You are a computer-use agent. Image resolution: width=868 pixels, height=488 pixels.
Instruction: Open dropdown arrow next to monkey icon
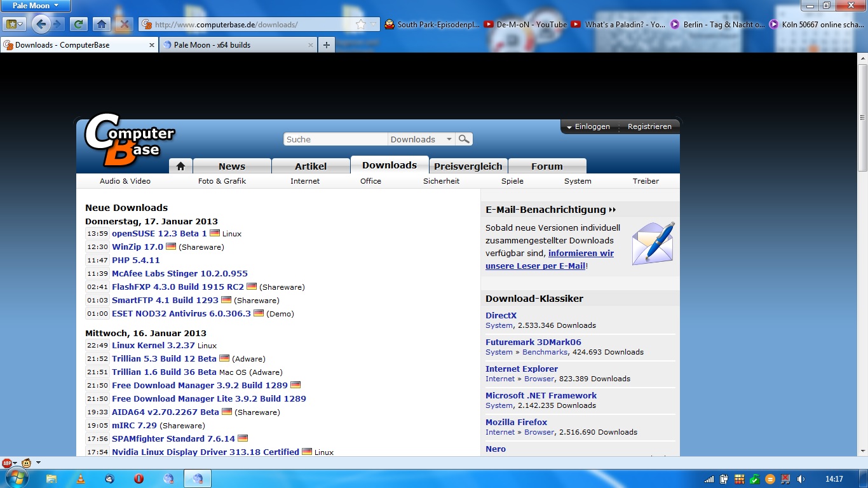point(38,463)
